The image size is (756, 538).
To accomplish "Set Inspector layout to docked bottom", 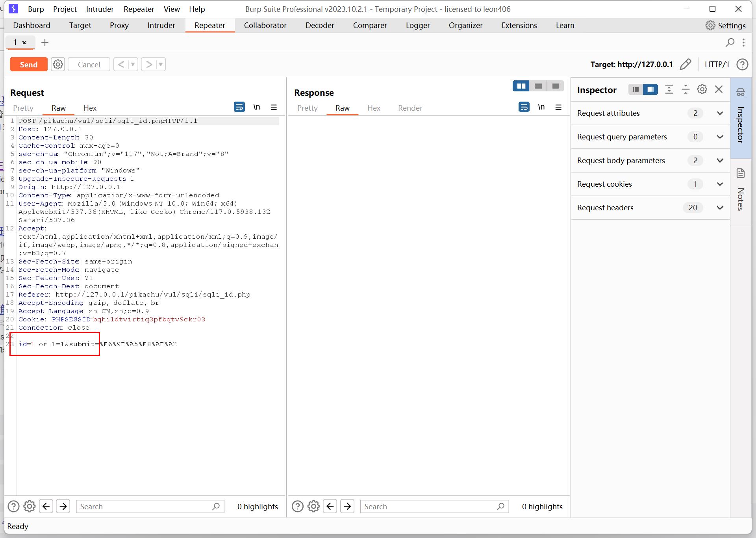I will tap(636, 89).
